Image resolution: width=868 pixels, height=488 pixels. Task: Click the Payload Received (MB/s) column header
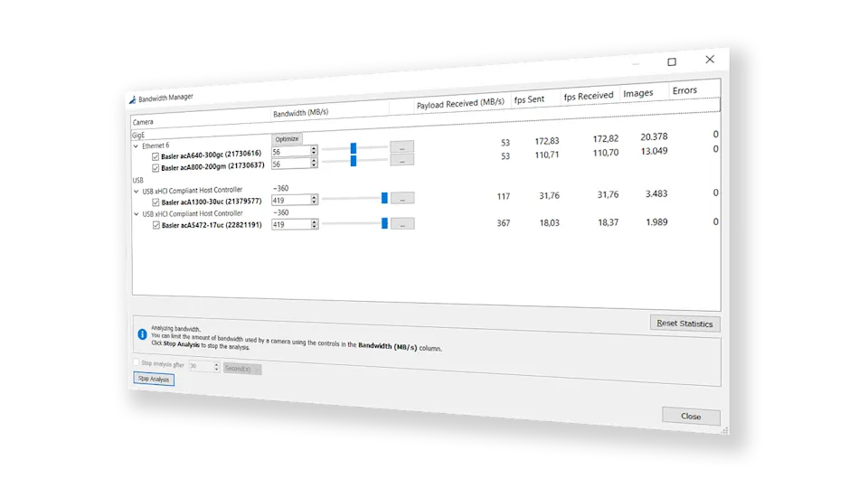(460, 103)
